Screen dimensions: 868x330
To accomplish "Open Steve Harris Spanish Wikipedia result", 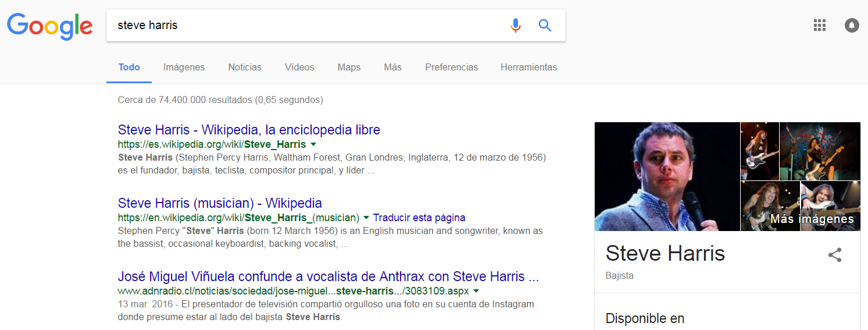I will coord(249,130).
